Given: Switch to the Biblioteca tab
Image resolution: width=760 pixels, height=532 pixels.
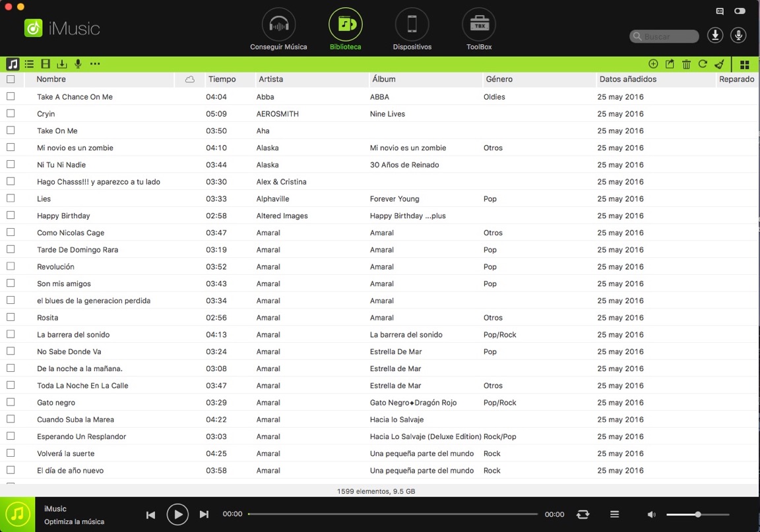Looking at the screenshot, I should tap(345, 30).
